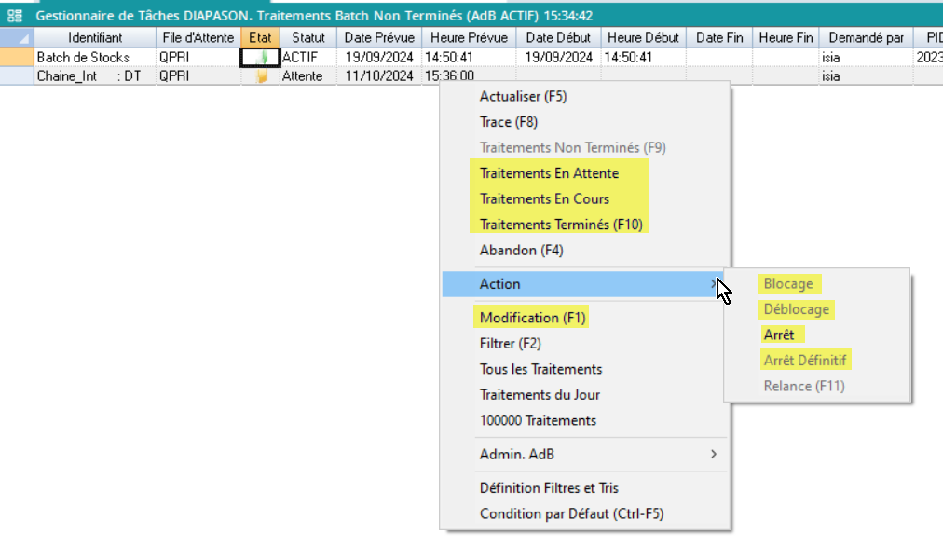The image size is (943, 560).
Task: Open Filtrer (F2) option
Action: click(510, 343)
